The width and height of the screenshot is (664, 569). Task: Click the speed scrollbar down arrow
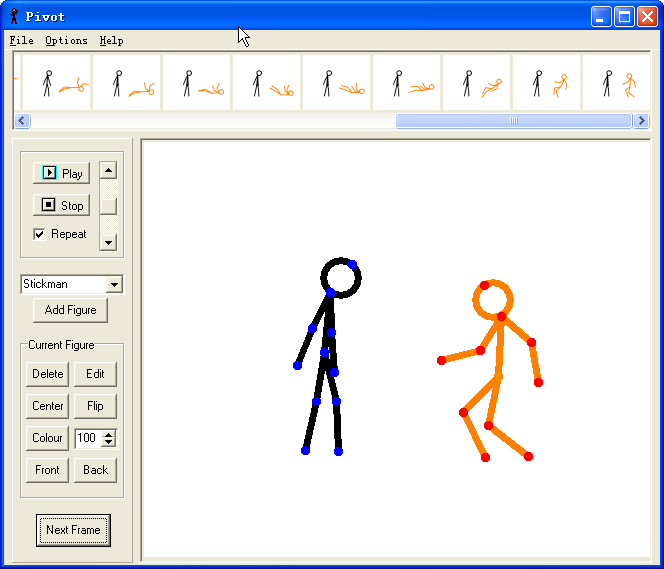[108, 243]
